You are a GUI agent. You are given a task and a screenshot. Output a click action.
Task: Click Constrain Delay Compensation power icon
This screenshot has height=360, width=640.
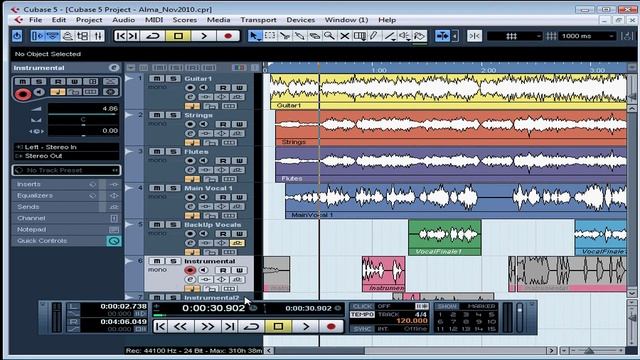17,36
